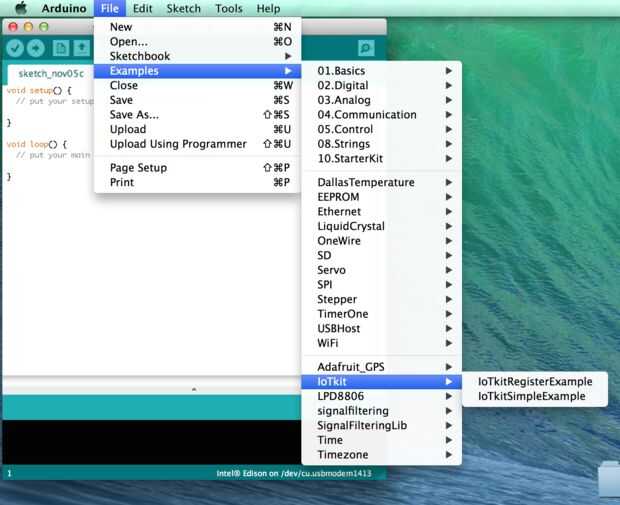Select the sketch_nov05c tab
620x505 pixels.
(x=51, y=74)
